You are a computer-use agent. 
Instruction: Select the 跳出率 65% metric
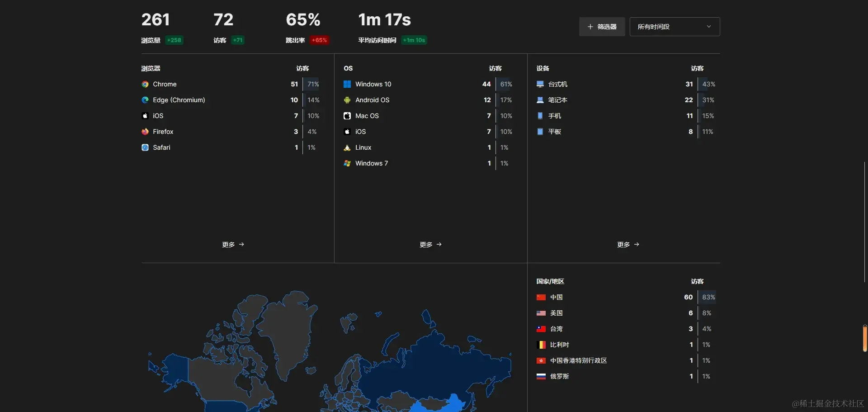(x=307, y=28)
